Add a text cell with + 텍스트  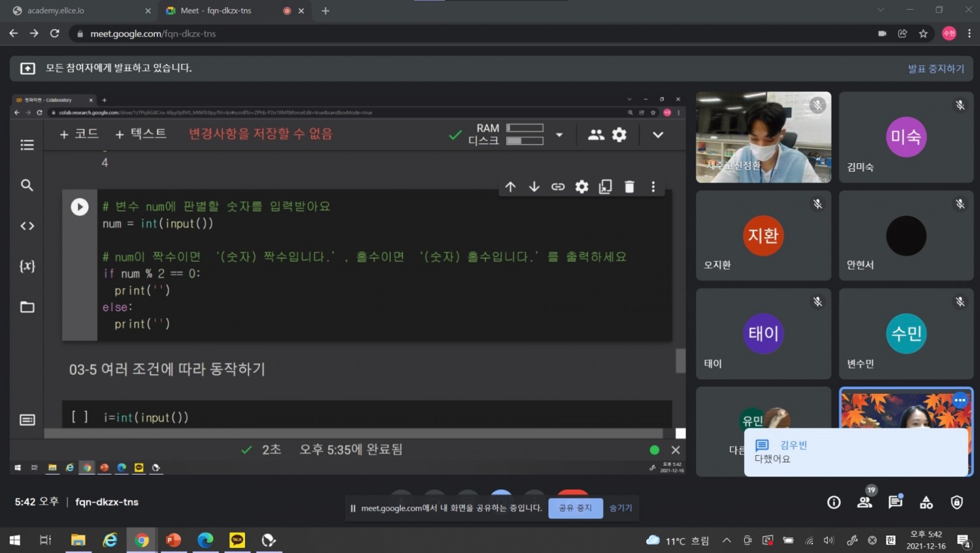coord(140,134)
